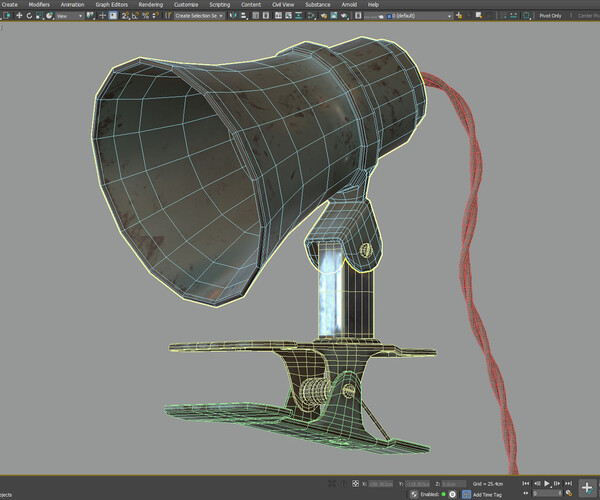Click the Add Time Tag label
600x500 pixels.
click(488, 495)
